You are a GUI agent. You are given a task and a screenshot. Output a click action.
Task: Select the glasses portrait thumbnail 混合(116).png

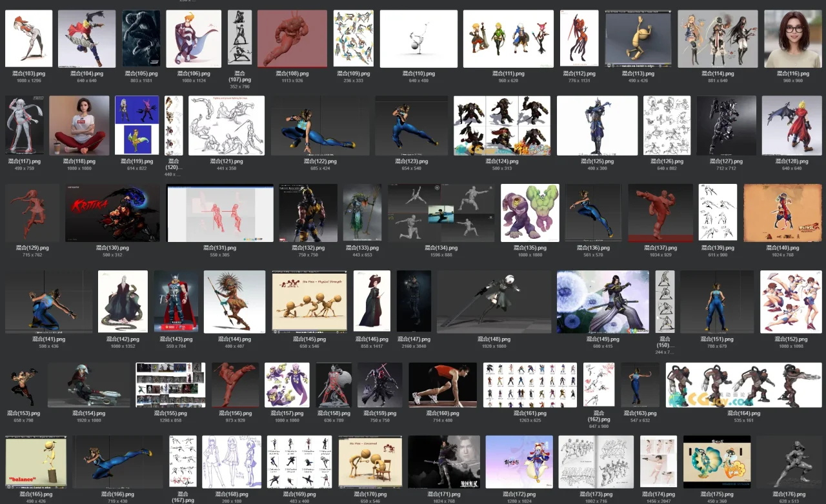coord(794,39)
